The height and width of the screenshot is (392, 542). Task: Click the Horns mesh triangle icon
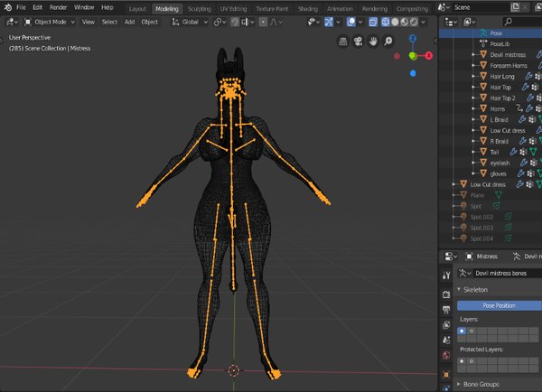483,108
